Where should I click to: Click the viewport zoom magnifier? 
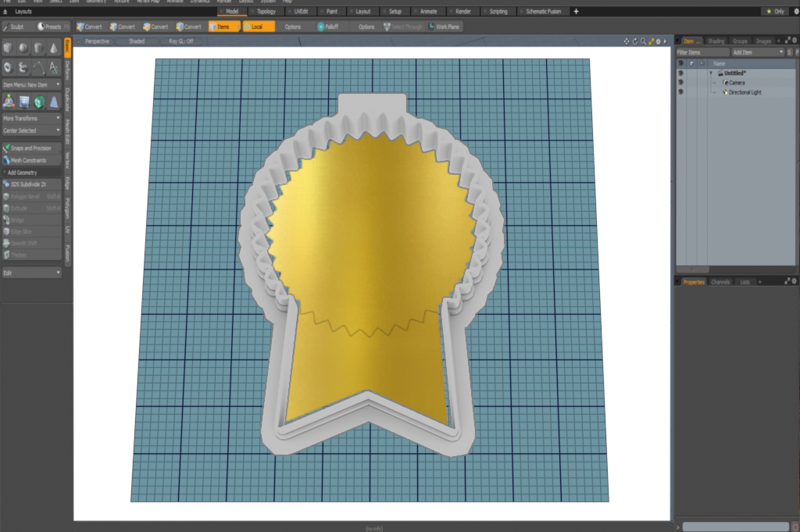pyautogui.click(x=644, y=41)
